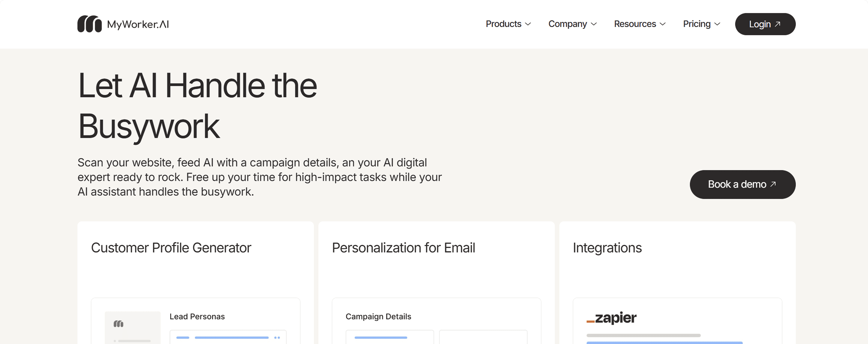Screen dimensions: 868x344
Task: Click the two dots in the Lead Personas bar
Action: [277, 338]
